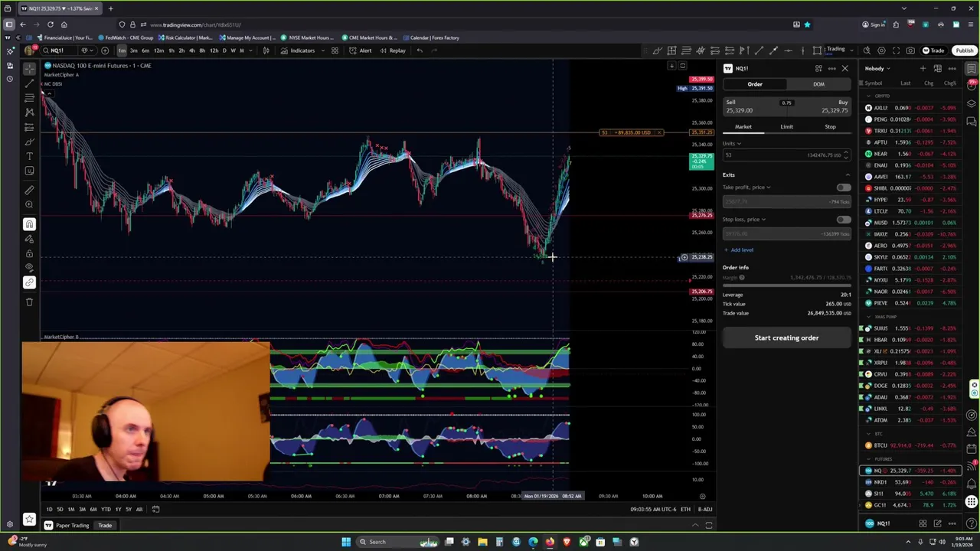Click the compare or add symbol plus

105,51
